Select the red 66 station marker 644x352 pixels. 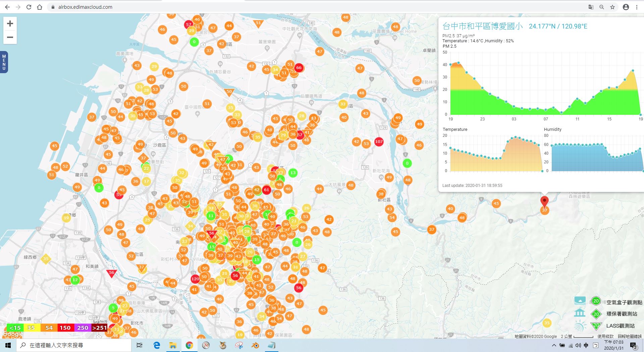[299, 67]
